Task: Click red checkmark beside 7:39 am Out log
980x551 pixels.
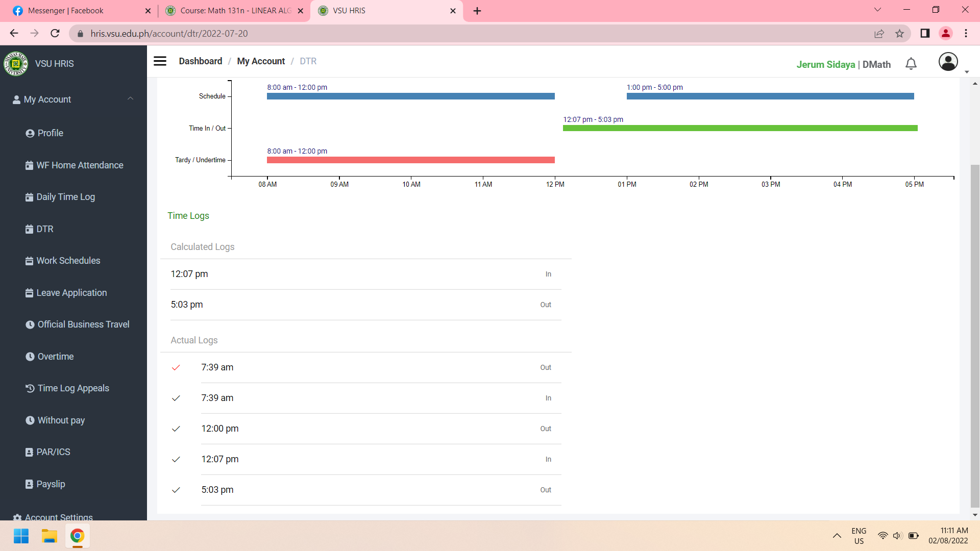Action: point(176,367)
